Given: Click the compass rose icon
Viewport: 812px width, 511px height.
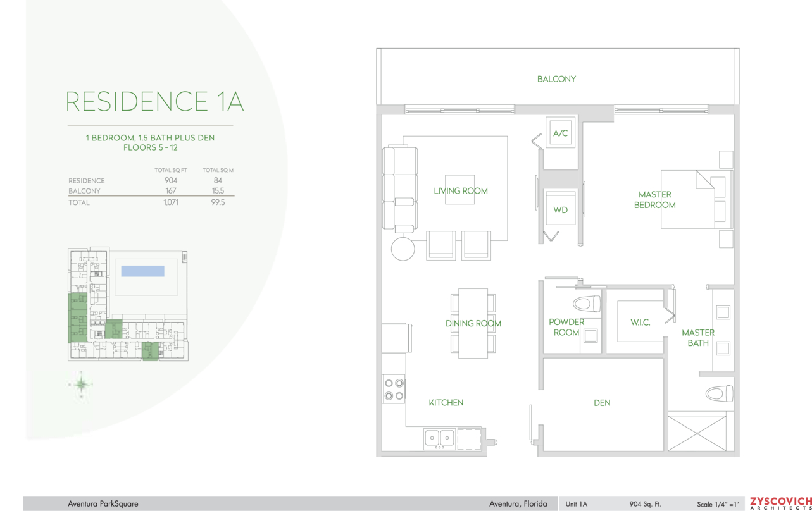Looking at the screenshot, I should click(81, 384).
